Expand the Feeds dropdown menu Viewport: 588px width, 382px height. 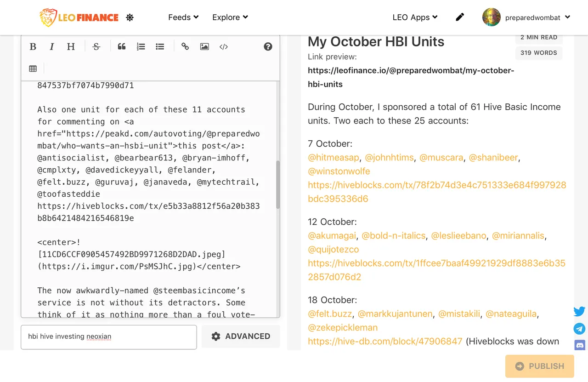pyautogui.click(x=183, y=17)
